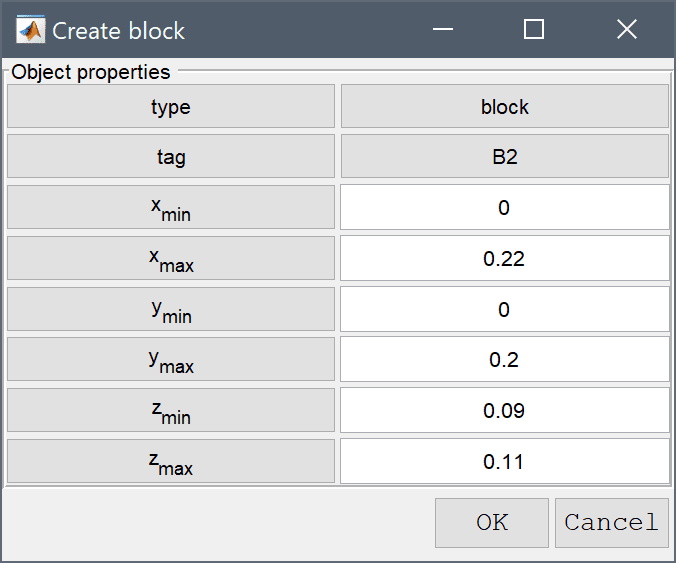The width and height of the screenshot is (676, 563).
Task: Cancel the block creation dialog
Action: pyautogui.click(x=612, y=523)
